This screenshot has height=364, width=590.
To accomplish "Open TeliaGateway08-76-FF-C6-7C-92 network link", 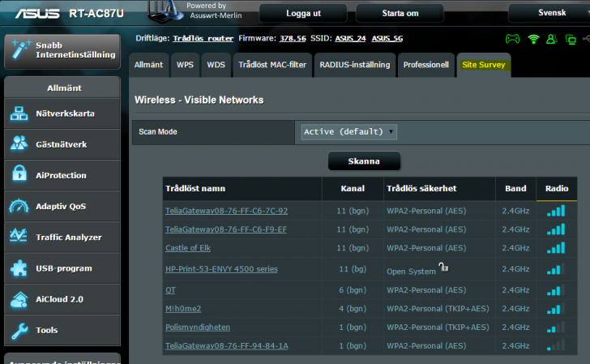I will click(227, 211).
